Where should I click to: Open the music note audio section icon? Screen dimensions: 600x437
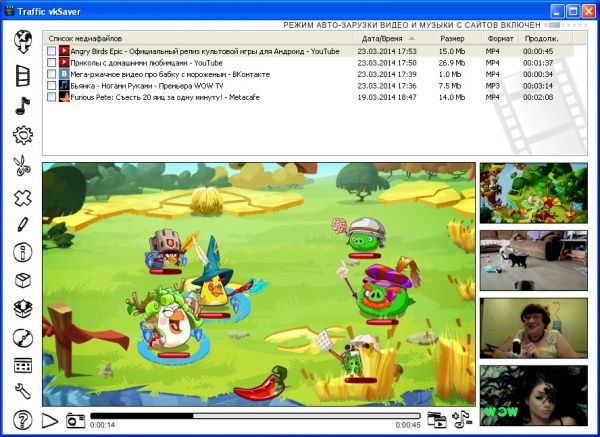click(23, 105)
